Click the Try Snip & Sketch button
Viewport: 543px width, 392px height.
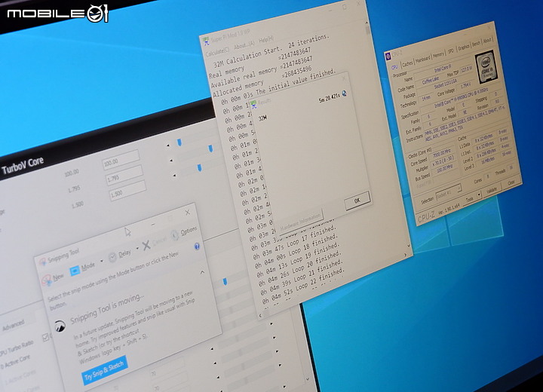105,369
